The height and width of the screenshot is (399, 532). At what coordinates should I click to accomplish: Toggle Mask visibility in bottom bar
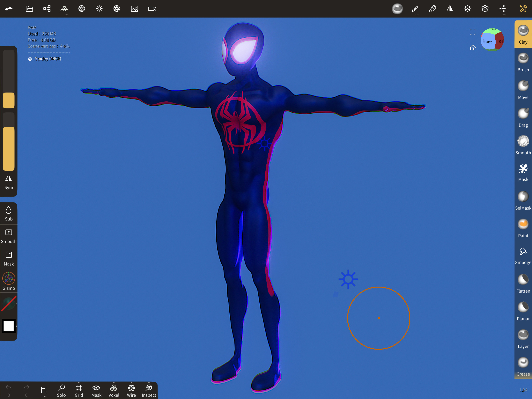point(96,391)
